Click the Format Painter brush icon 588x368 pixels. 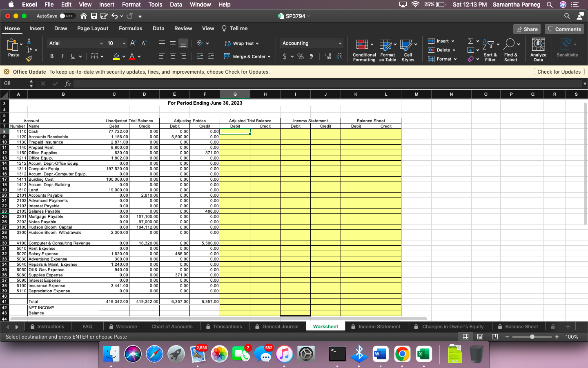coord(29,58)
